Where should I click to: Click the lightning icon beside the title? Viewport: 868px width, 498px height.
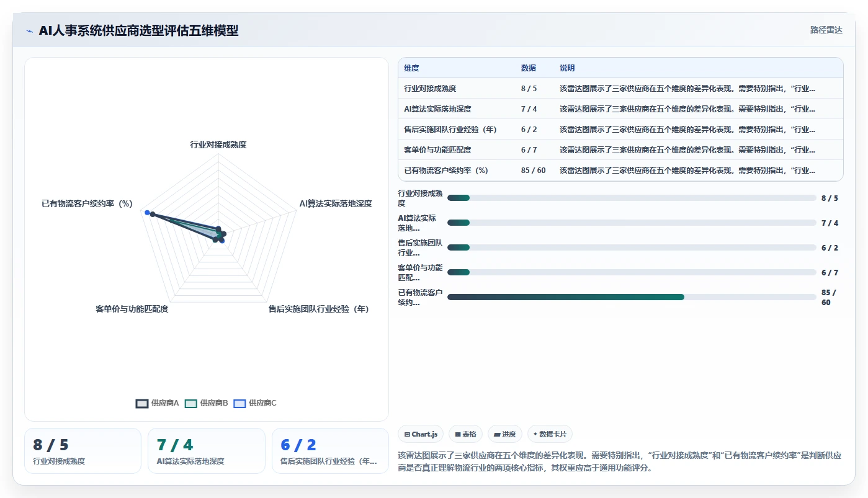coord(29,31)
